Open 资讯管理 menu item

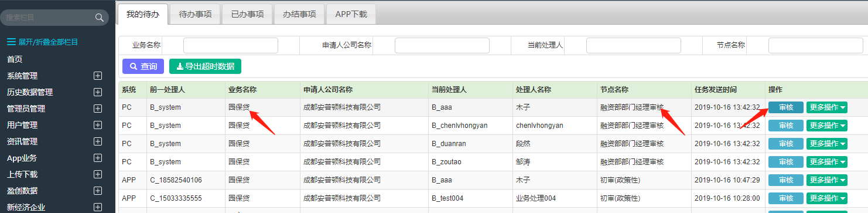pos(22,141)
